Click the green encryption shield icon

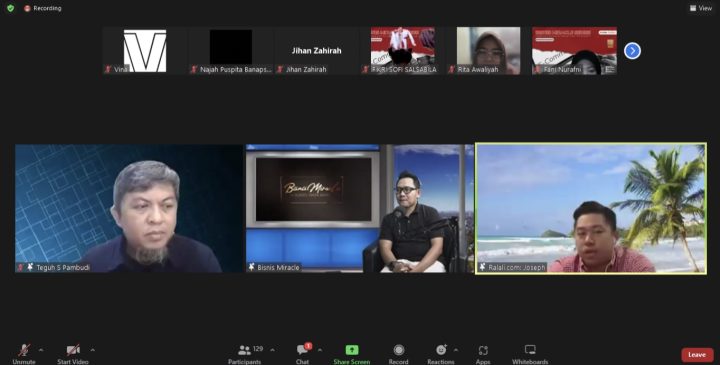[x=11, y=8]
